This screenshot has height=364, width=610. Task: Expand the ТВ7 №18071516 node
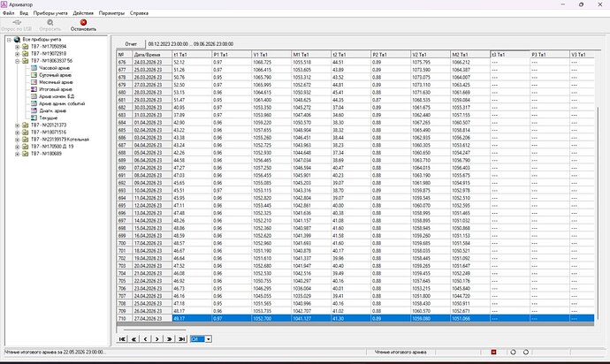tap(17, 133)
